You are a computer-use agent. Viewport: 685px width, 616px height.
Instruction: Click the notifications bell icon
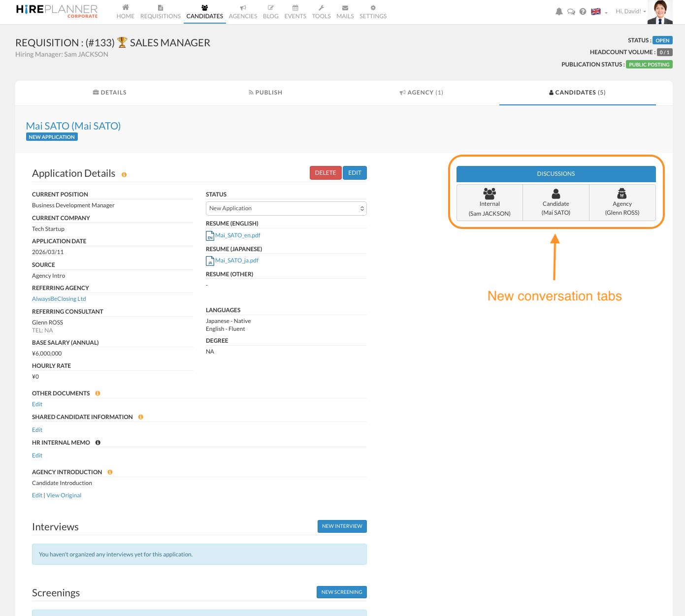click(x=559, y=12)
